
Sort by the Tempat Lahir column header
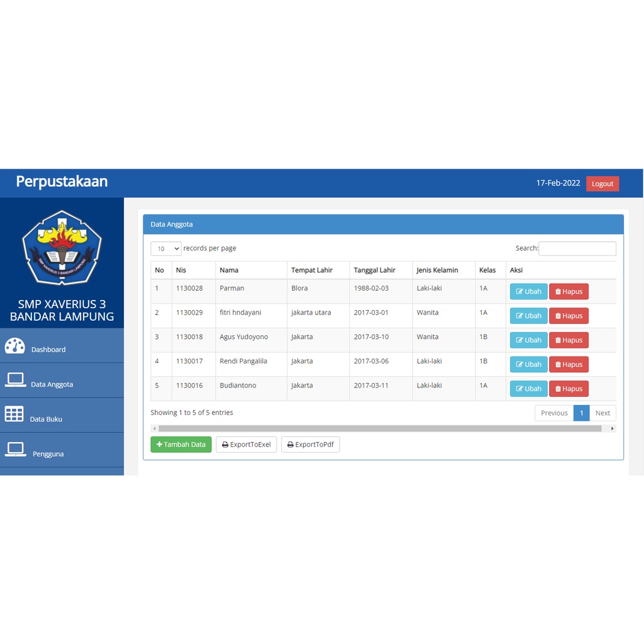(318, 270)
